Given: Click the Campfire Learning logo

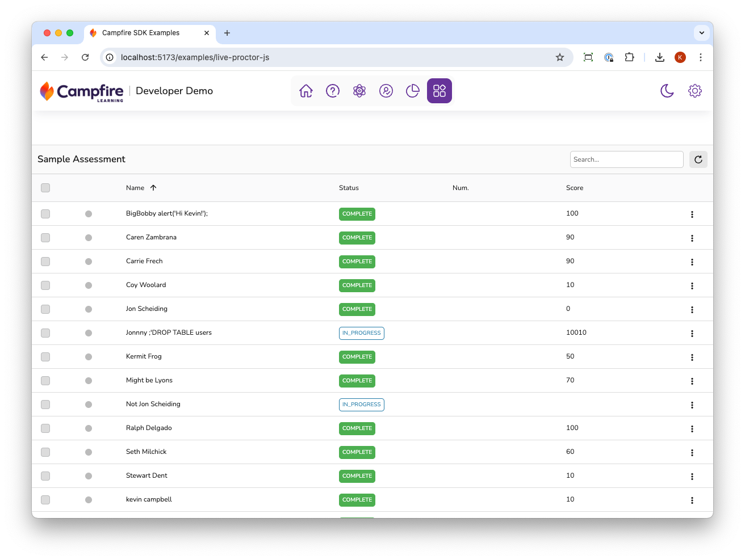Looking at the screenshot, I should [x=82, y=91].
